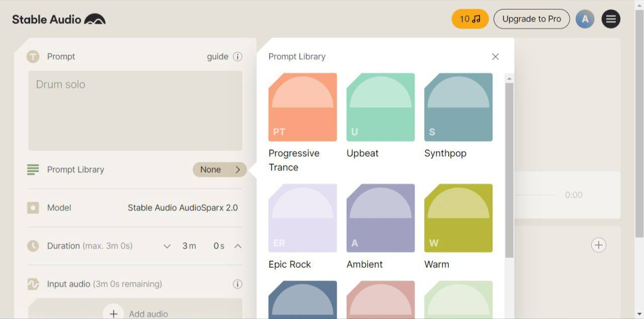Viewport: 644px width, 319px height.
Task: Click the Stable Audio logo
Action: click(x=59, y=20)
